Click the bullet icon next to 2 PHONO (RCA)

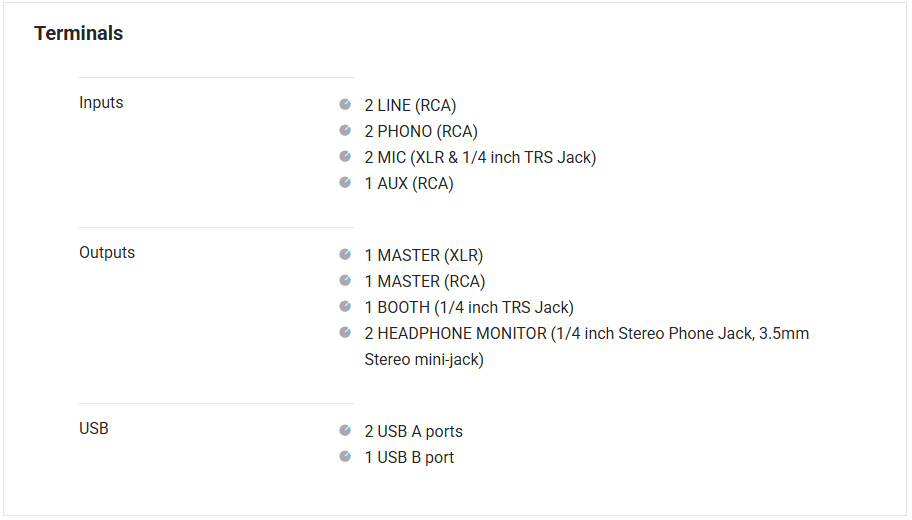click(x=345, y=131)
